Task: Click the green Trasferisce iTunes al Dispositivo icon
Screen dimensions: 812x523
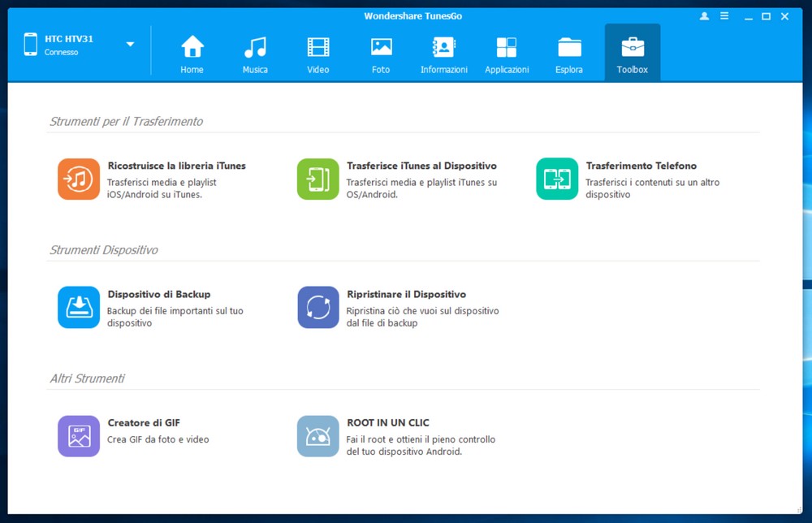Action: click(x=318, y=179)
